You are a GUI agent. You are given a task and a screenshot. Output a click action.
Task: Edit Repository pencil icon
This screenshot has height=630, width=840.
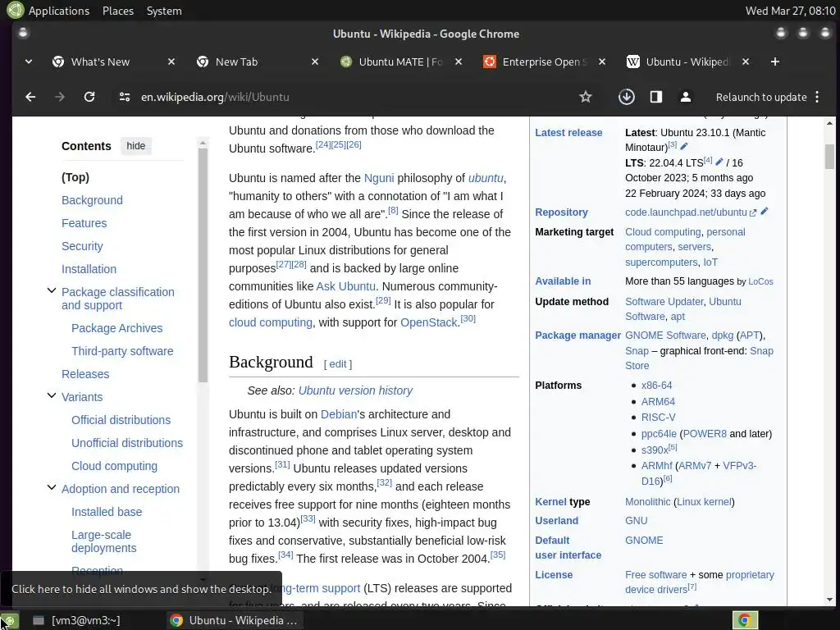point(765,212)
